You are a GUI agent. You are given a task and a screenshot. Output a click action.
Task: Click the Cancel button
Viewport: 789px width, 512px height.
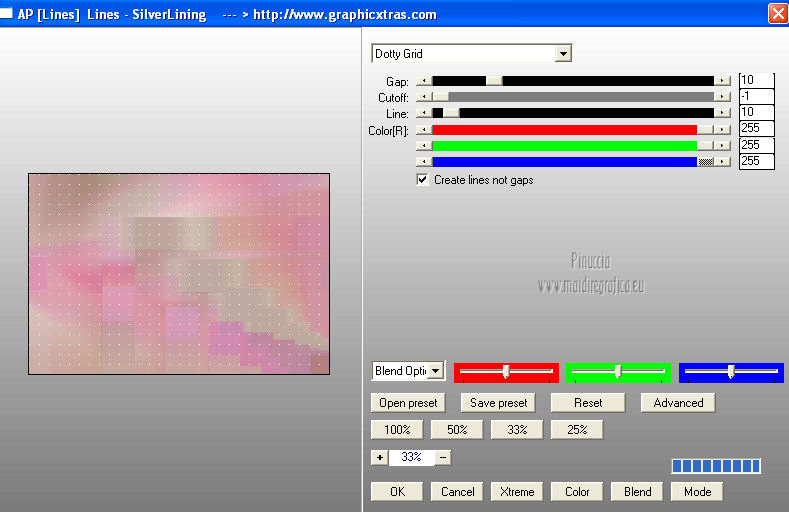click(457, 492)
